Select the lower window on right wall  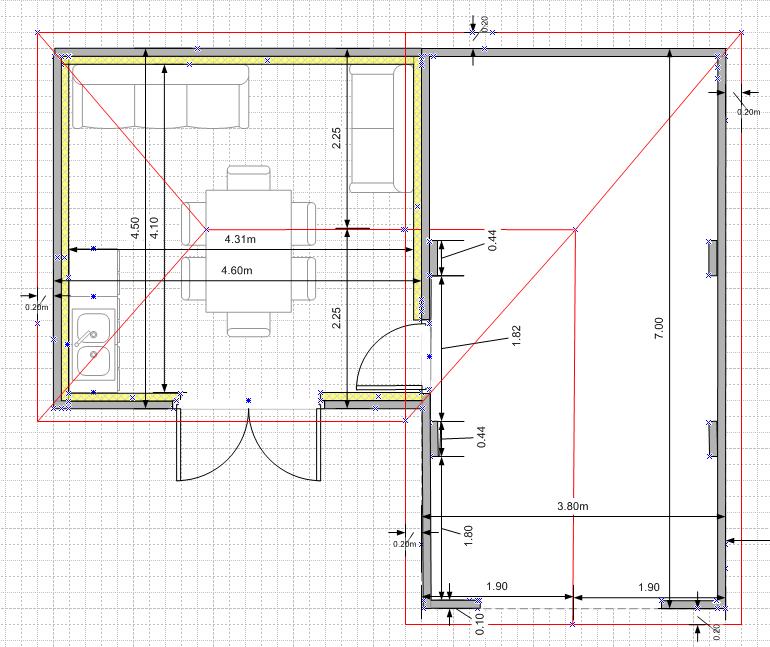(x=711, y=438)
